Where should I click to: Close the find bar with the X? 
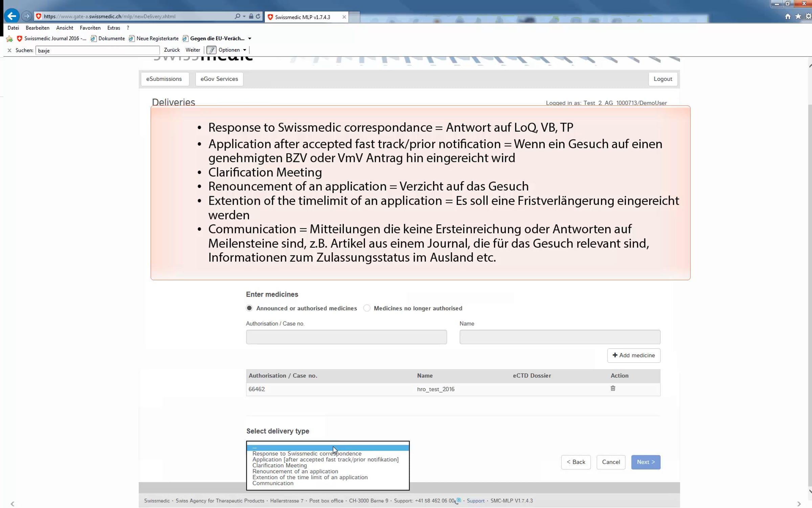pyautogui.click(x=9, y=50)
